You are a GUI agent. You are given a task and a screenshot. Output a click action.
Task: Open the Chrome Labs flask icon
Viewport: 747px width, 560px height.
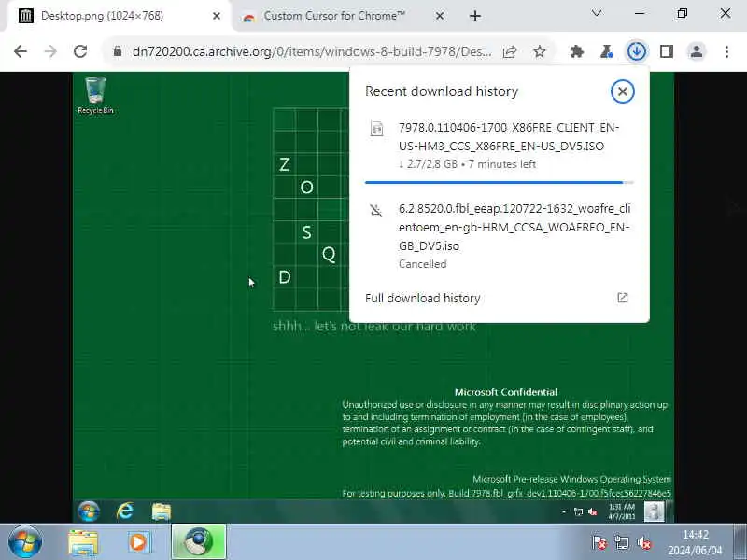(606, 51)
